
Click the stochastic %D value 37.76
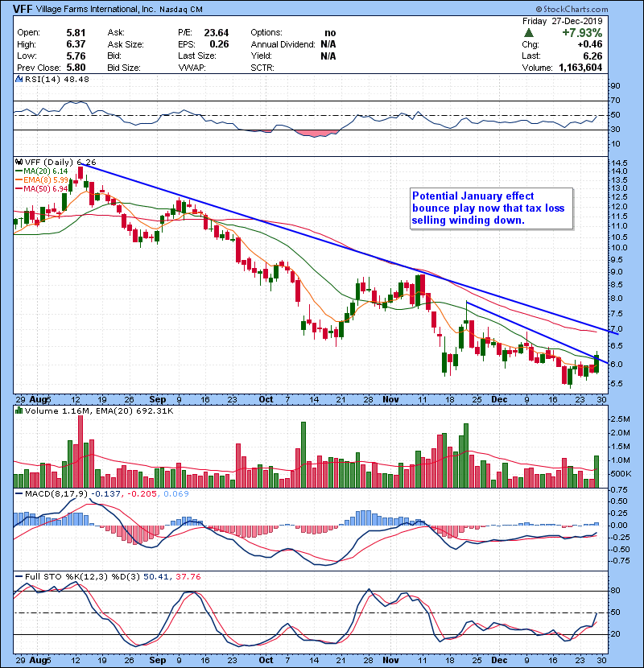188,577
